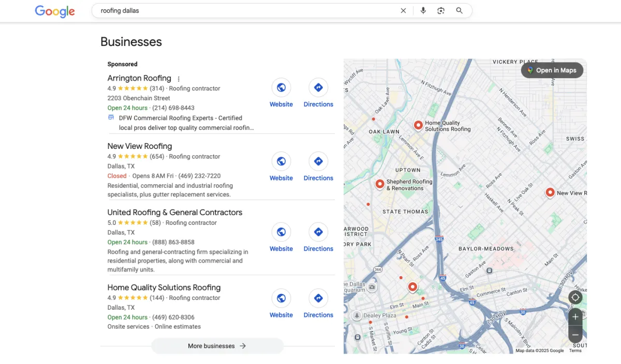Click New View Roofing map pin
Screen dimensions: 621x364
(x=550, y=192)
